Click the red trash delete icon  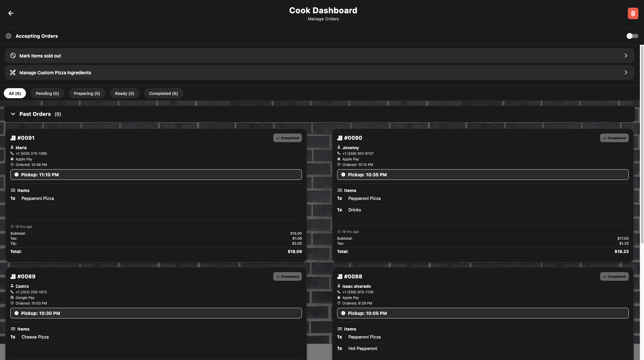[x=633, y=13]
